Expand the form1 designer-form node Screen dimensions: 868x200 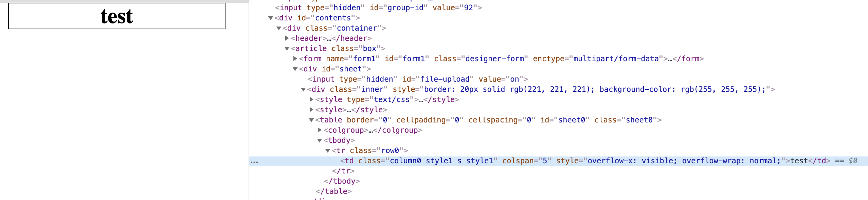[295, 59]
